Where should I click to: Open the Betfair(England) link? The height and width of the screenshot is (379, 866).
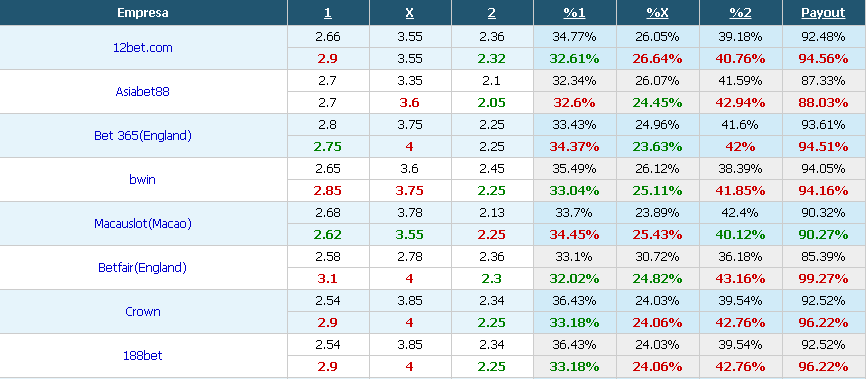(142, 268)
